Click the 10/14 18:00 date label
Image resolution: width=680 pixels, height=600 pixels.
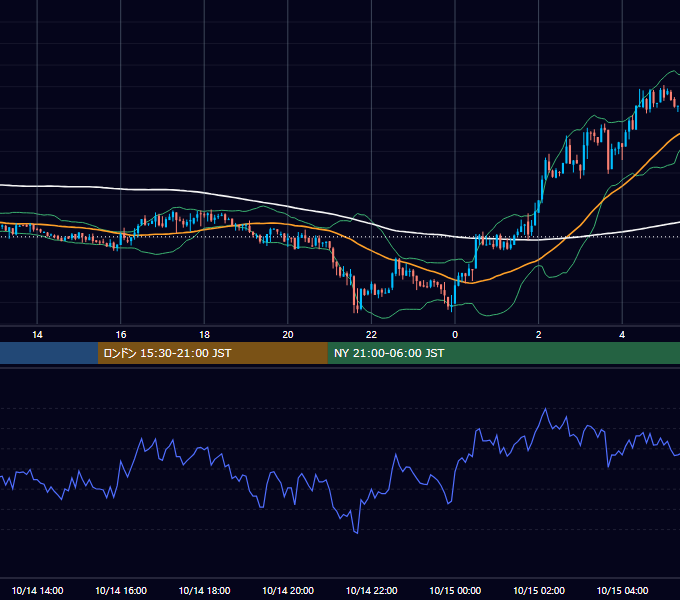(204, 590)
